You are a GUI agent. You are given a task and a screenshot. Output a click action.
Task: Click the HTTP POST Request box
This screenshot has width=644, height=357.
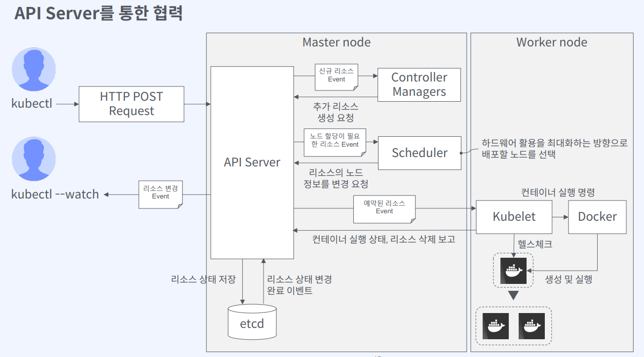pyautogui.click(x=131, y=104)
